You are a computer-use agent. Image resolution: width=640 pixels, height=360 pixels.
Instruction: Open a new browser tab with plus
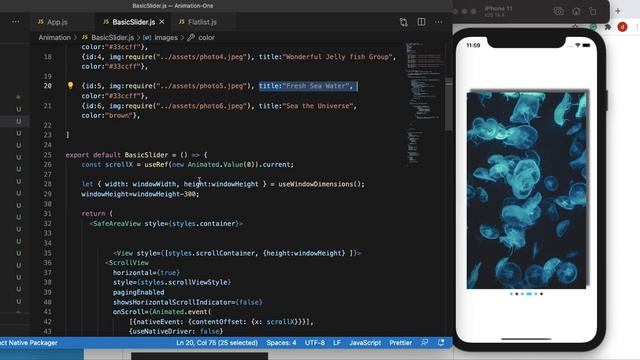pyautogui.click(x=618, y=11)
